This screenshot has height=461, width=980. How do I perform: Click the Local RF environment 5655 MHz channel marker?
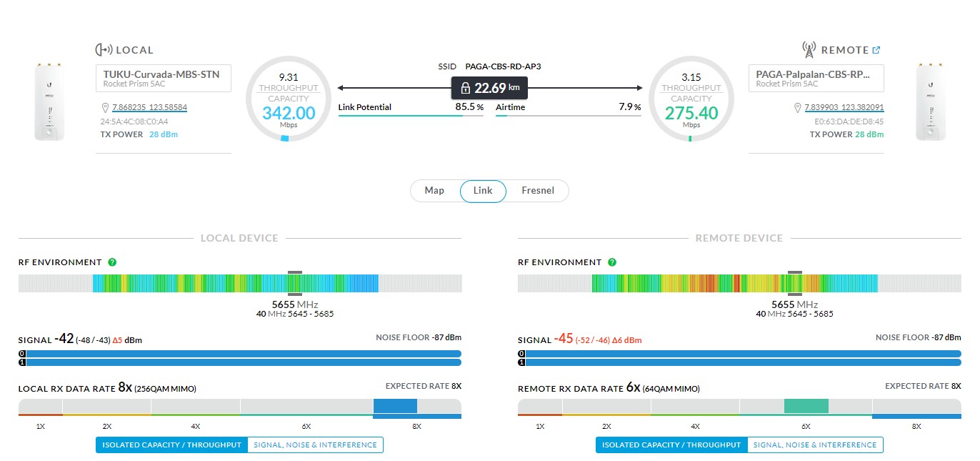tap(294, 283)
